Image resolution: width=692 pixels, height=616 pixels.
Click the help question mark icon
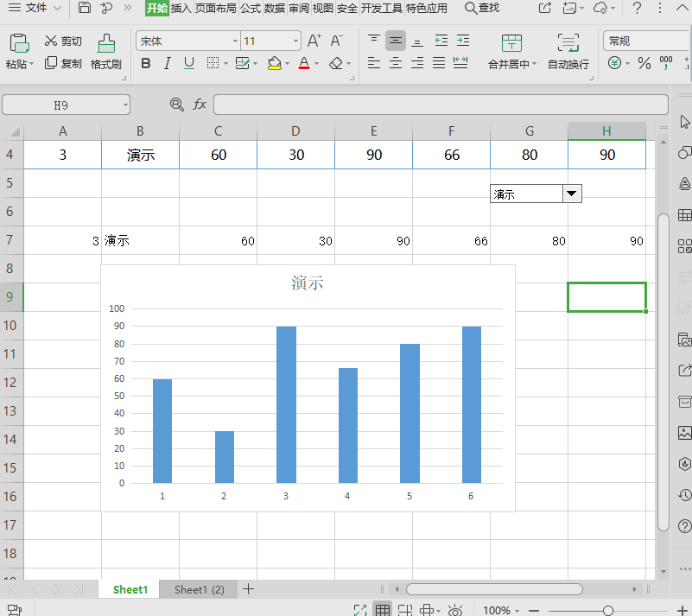tap(637, 8)
